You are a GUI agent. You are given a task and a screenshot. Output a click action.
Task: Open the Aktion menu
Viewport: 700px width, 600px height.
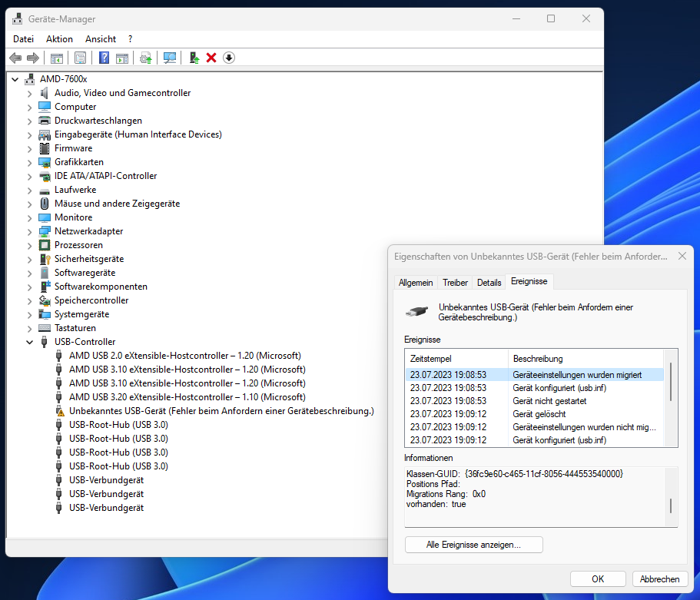pyautogui.click(x=59, y=39)
